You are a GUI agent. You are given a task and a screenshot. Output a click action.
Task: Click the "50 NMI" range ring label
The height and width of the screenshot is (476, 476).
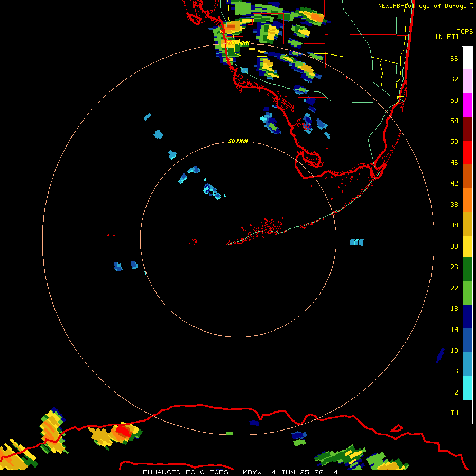[238, 141]
